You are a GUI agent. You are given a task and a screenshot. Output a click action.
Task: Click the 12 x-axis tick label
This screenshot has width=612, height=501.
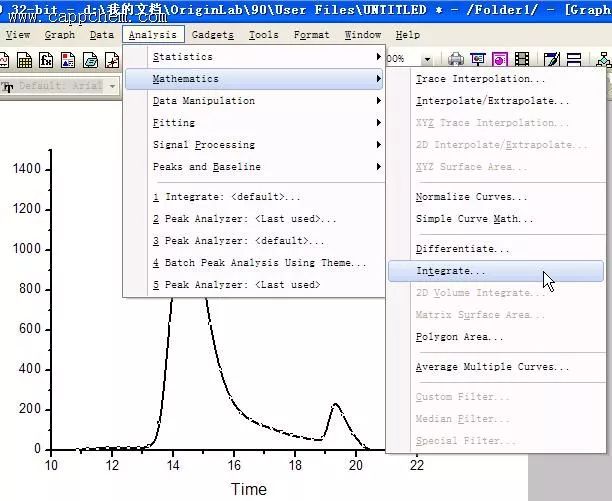coord(112,465)
